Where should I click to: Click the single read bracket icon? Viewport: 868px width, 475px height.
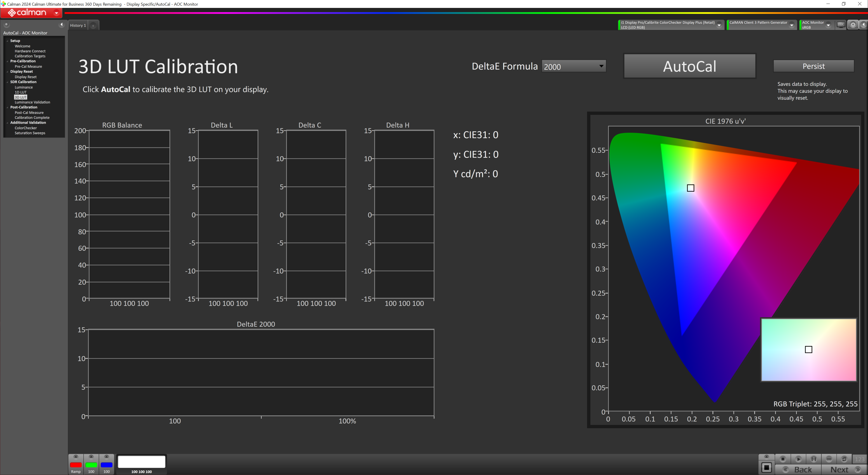pos(813,459)
